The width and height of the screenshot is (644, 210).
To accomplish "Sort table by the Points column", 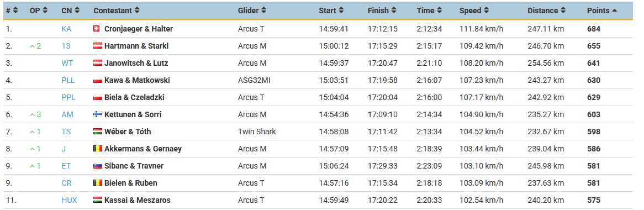I will 601,11.
